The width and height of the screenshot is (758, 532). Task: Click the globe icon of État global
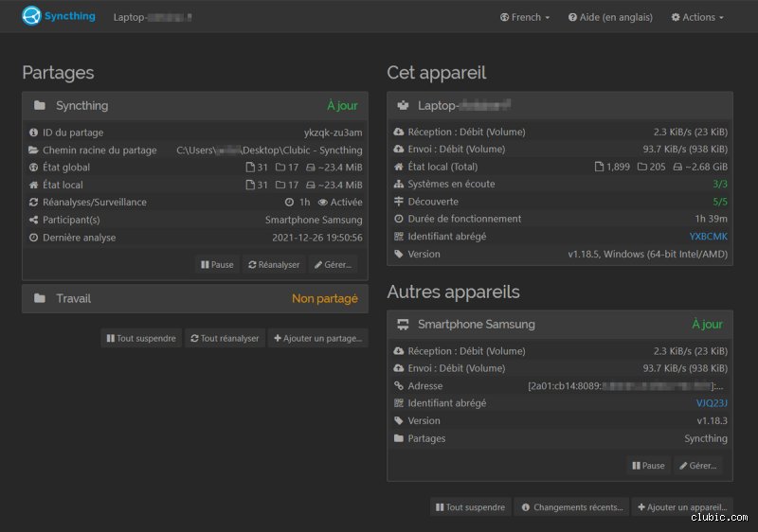pyautogui.click(x=33, y=168)
